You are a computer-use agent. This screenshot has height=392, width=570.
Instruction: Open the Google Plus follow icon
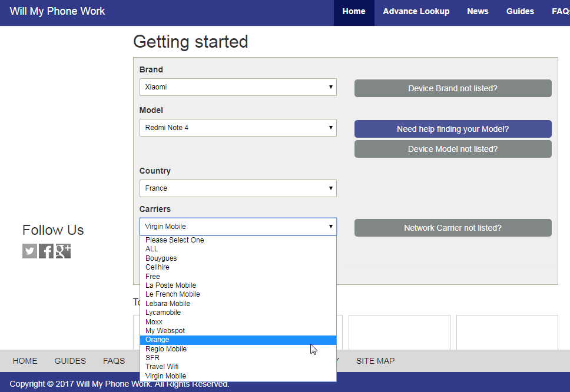[63, 251]
